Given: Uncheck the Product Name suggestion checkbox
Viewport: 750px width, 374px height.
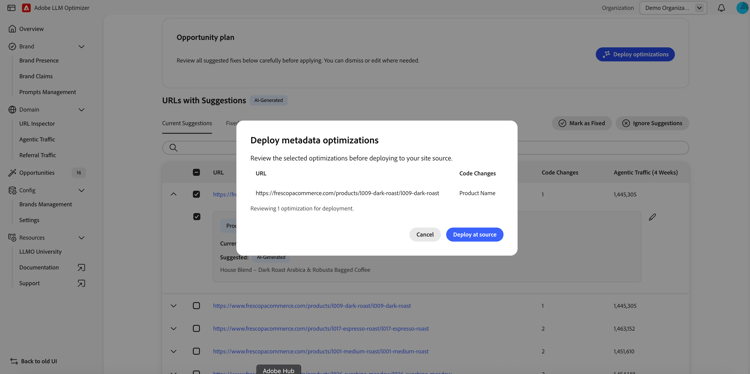Looking at the screenshot, I should [x=196, y=217].
